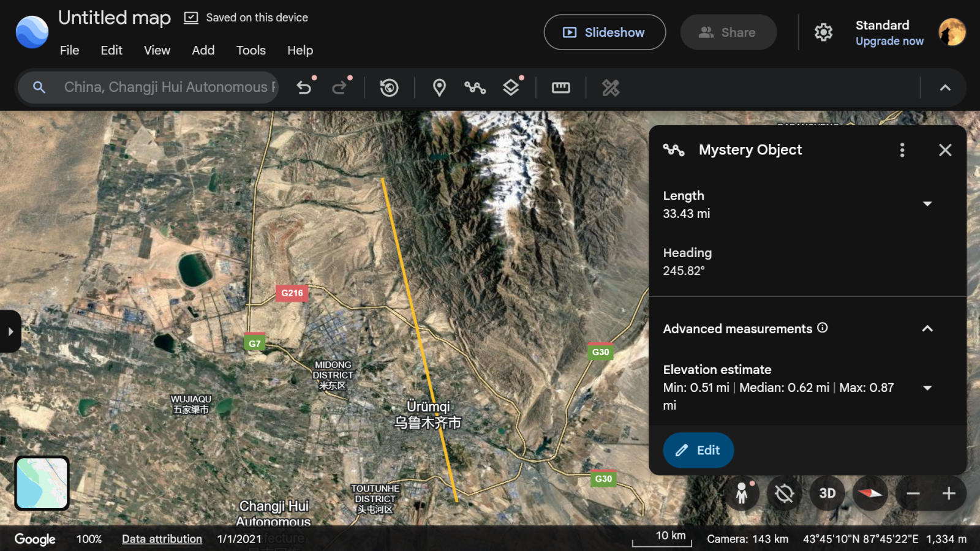Toggle 3D view mode
980x551 pixels.
pos(827,493)
